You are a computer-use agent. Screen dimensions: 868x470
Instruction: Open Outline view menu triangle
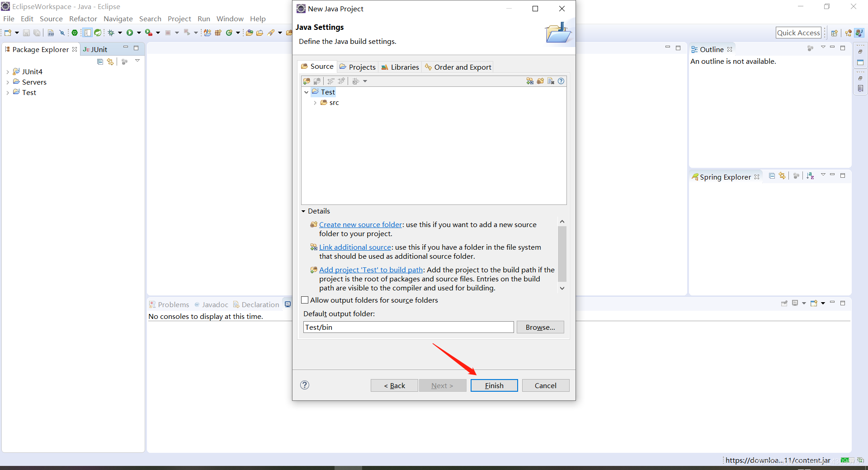click(x=823, y=47)
